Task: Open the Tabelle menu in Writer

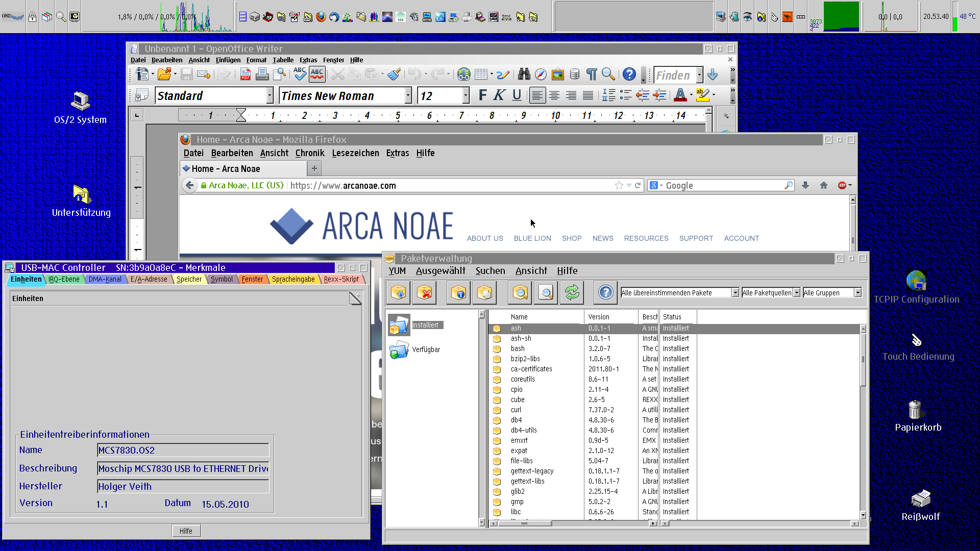Action: click(x=283, y=60)
